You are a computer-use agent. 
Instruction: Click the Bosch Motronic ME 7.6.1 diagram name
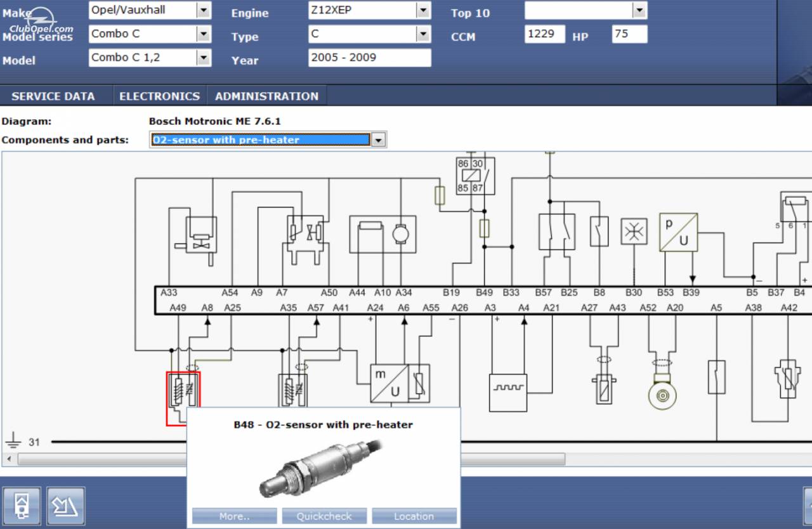tap(214, 121)
